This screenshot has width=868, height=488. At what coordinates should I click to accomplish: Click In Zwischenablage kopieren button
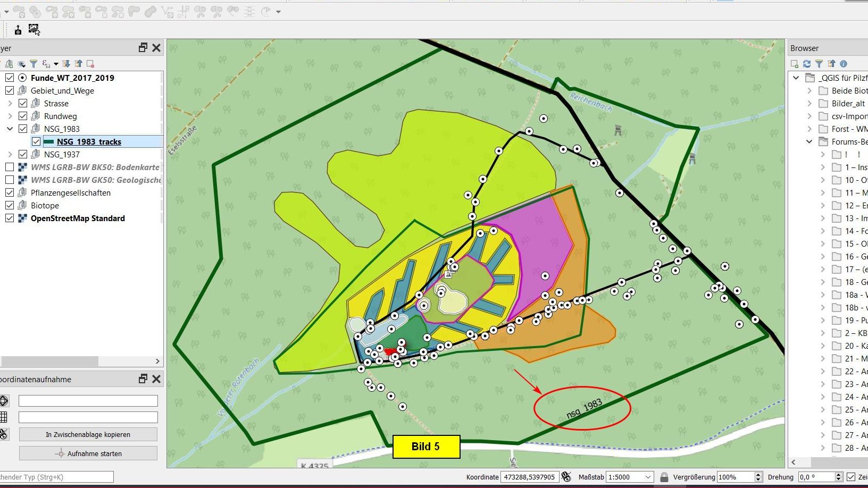(88, 434)
